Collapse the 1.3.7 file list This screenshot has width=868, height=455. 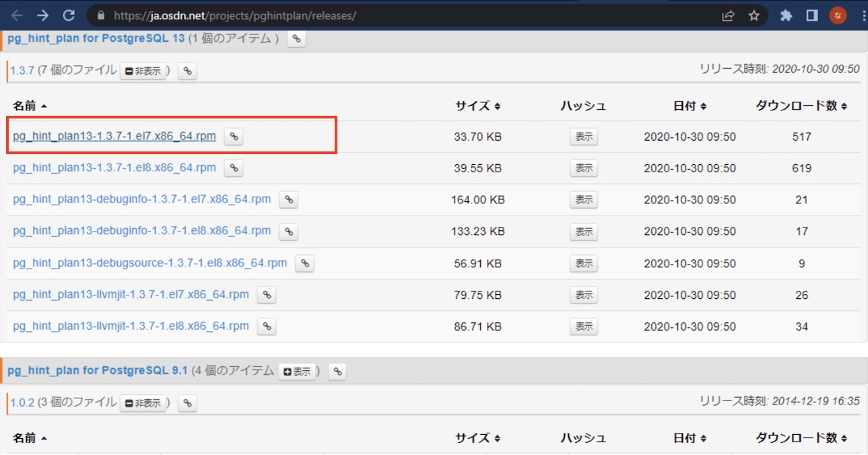point(143,71)
